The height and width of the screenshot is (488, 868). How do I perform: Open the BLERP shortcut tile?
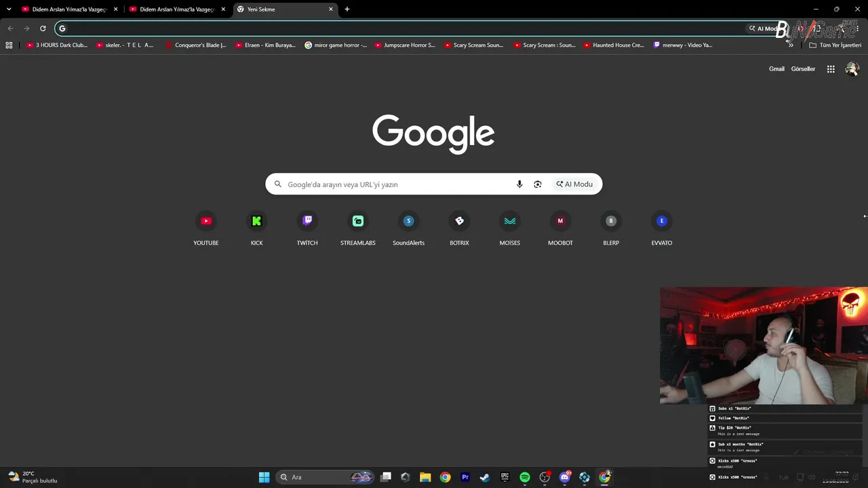[x=611, y=229]
